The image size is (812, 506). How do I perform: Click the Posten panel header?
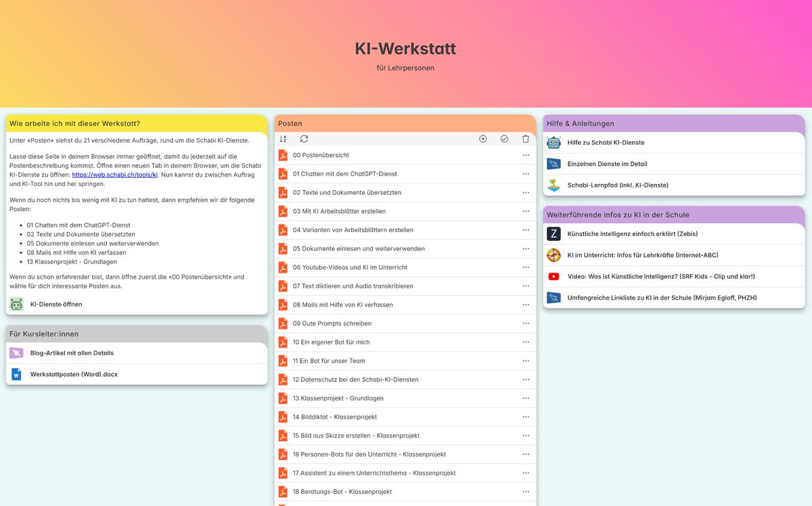coord(405,123)
